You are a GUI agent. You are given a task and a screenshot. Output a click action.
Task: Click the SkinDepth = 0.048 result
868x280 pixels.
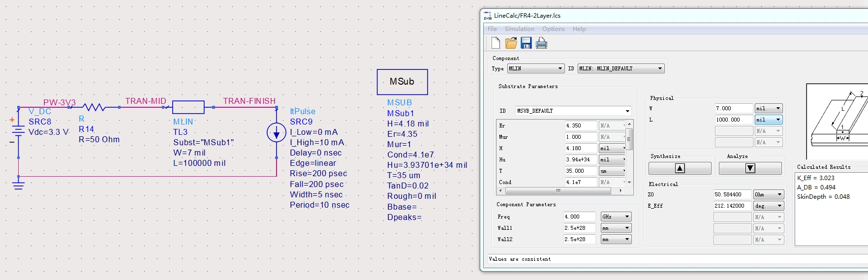click(x=823, y=197)
